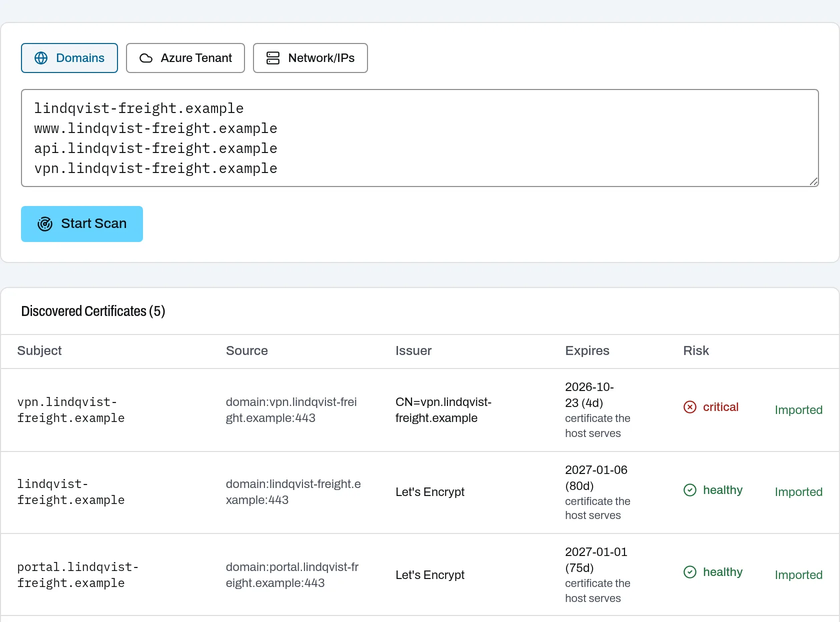Click the Risk column header
The height and width of the screenshot is (622, 840).
tap(696, 351)
